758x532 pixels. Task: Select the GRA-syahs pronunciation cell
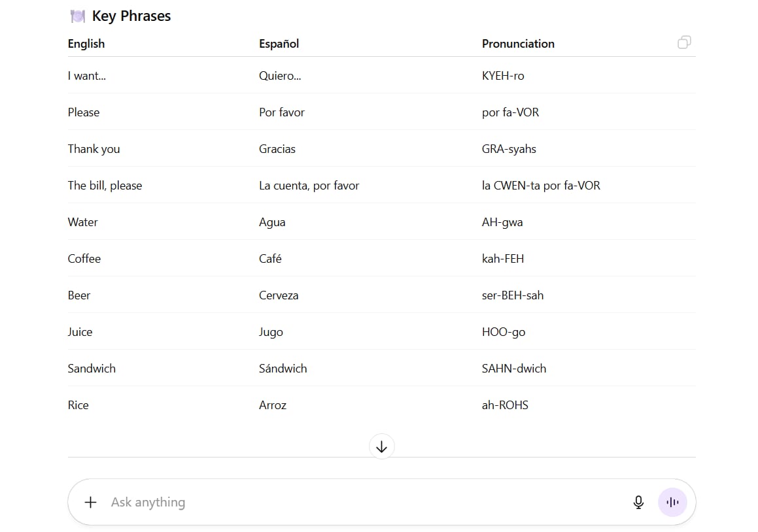point(509,149)
